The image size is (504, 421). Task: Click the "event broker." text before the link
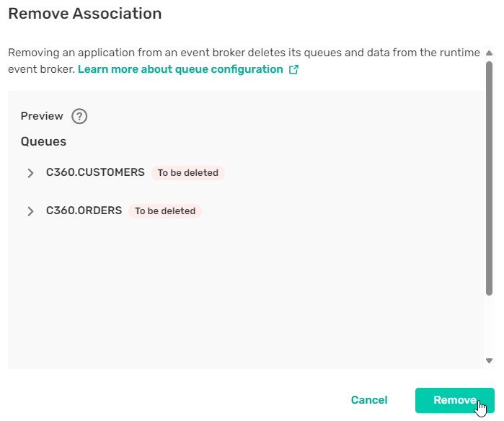[40, 69]
